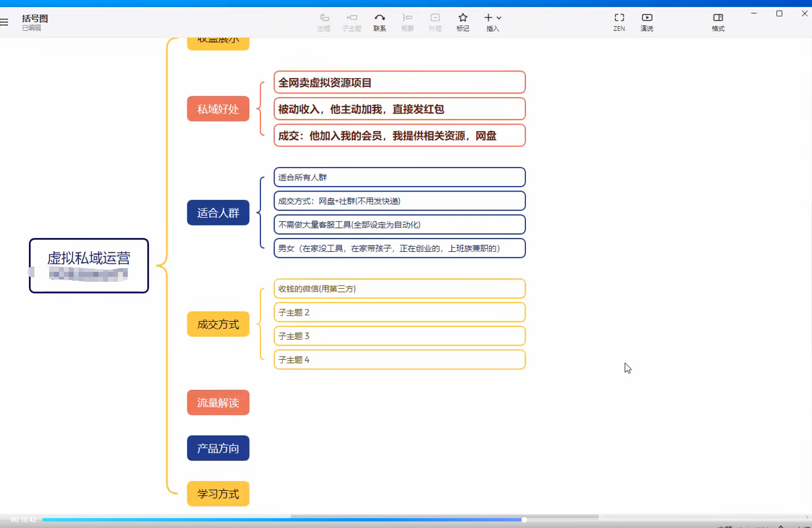Screen dimensions: 812x528
Task: Select the 私域好处 topic node
Action: 218,109
